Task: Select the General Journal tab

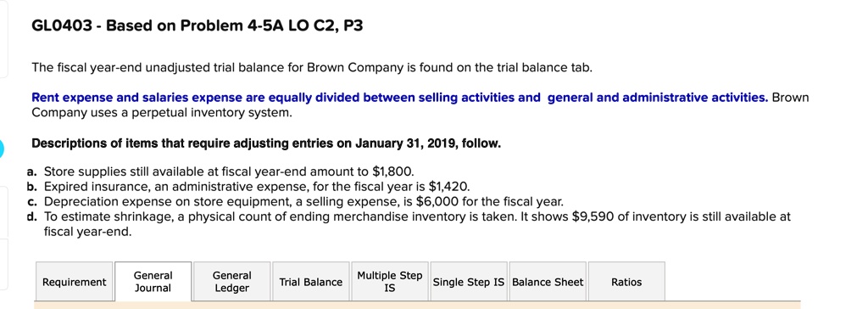Action: (x=153, y=282)
